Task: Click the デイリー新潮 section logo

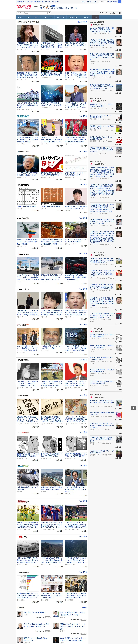Action: [23, 325]
